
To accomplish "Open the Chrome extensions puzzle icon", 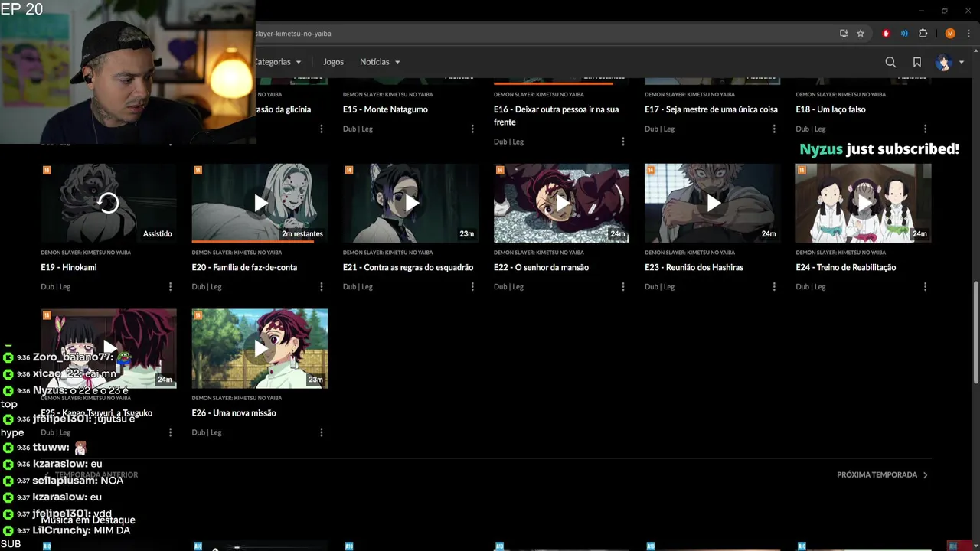I will coord(923,34).
